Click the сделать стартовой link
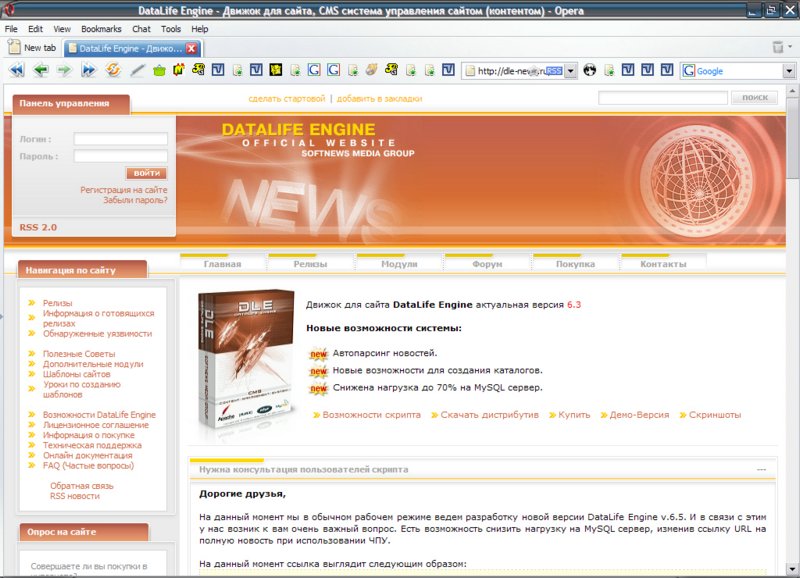The height and width of the screenshot is (578, 800). click(x=287, y=98)
